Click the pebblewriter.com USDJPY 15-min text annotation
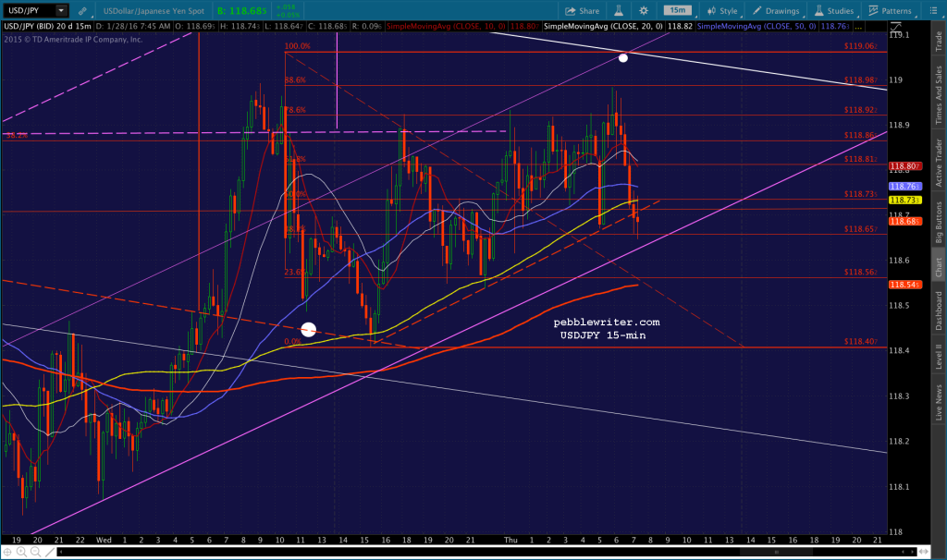This screenshot has width=947, height=560. pyautogui.click(x=607, y=329)
